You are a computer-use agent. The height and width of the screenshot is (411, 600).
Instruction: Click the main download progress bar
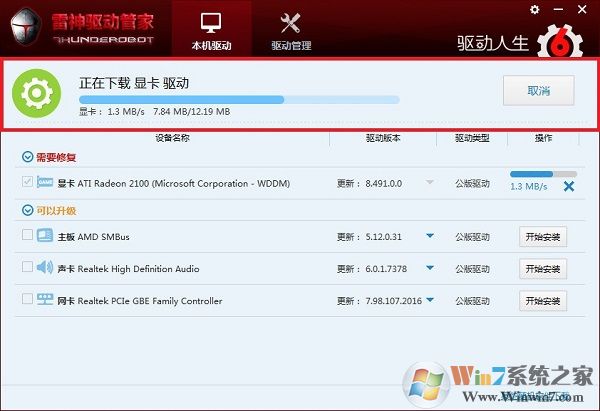(x=239, y=100)
